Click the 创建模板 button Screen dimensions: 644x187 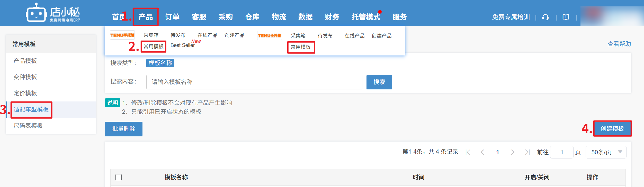tap(612, 129)
